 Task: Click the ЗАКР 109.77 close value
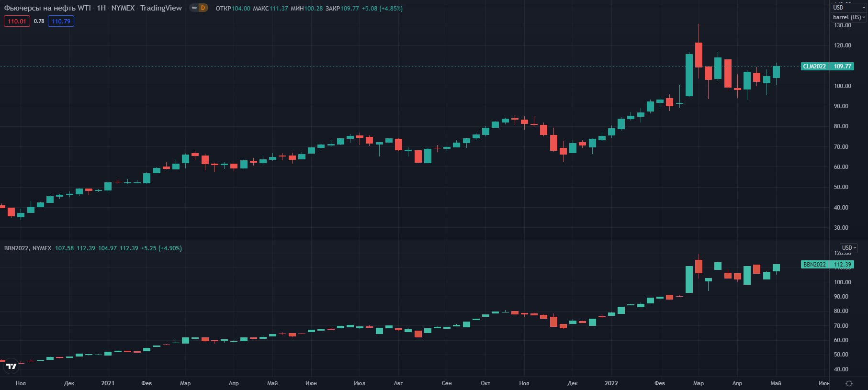[342, 8]
